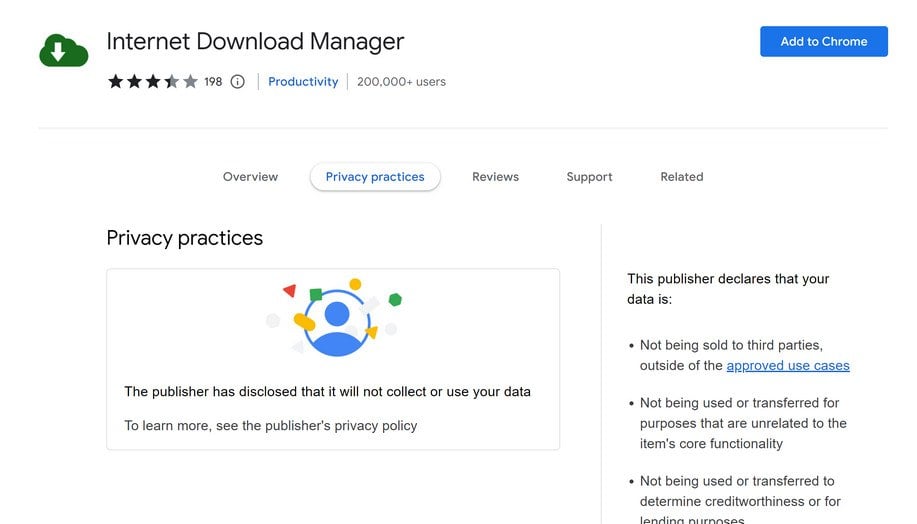This screenshot has height=524, width=917.
Task: Click the red triangle in privacy illustration
Action: click(290, 291)
